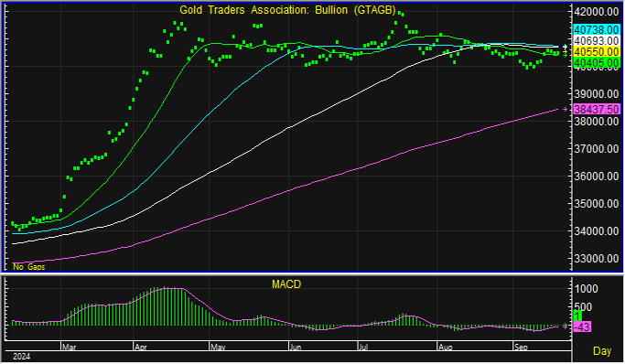Image resolution: width=625 pixels, height=364 pixels.
Task: Click the 39000.00 price axis value
Action: point(597,94)
